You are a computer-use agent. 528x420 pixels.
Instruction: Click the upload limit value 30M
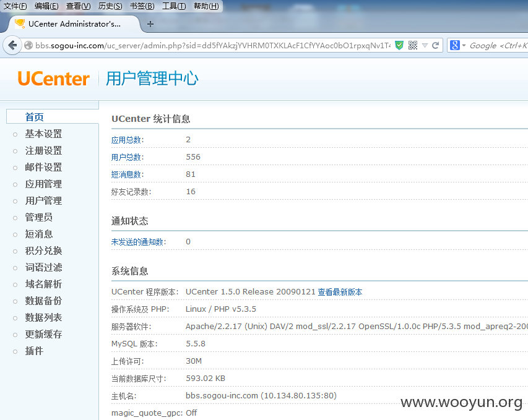click(x=194, y=361)
